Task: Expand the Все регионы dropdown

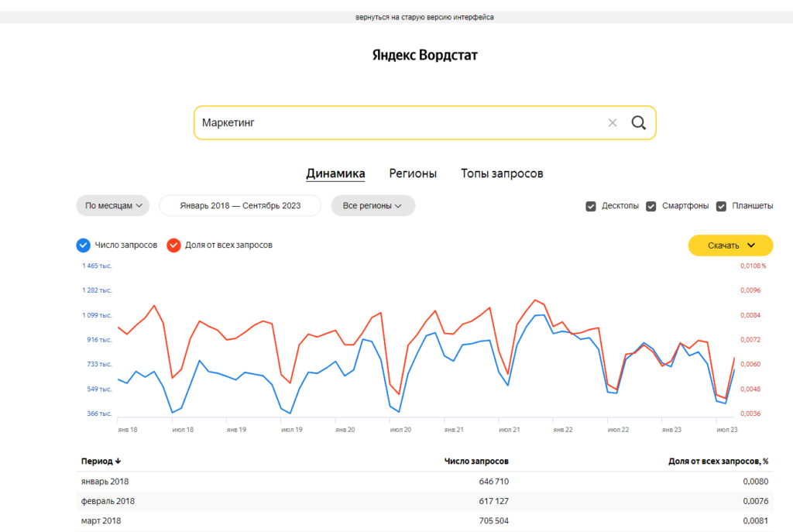Action: (x=372, y=205)
